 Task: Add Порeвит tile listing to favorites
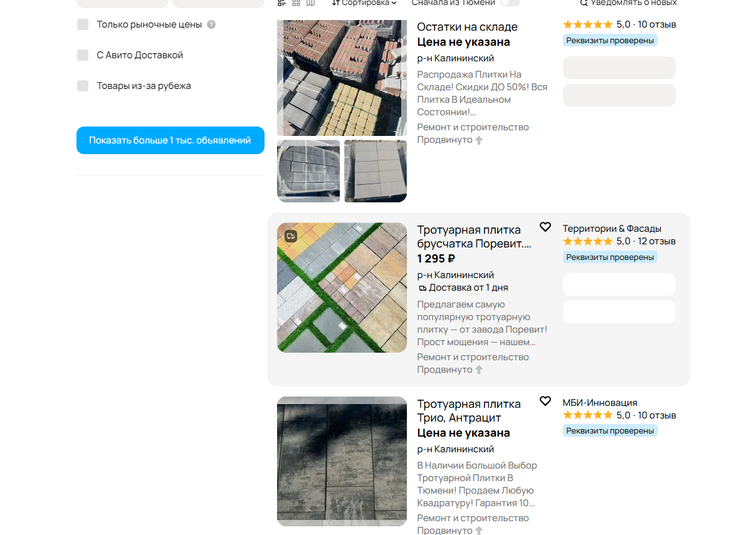coord(545,227)
